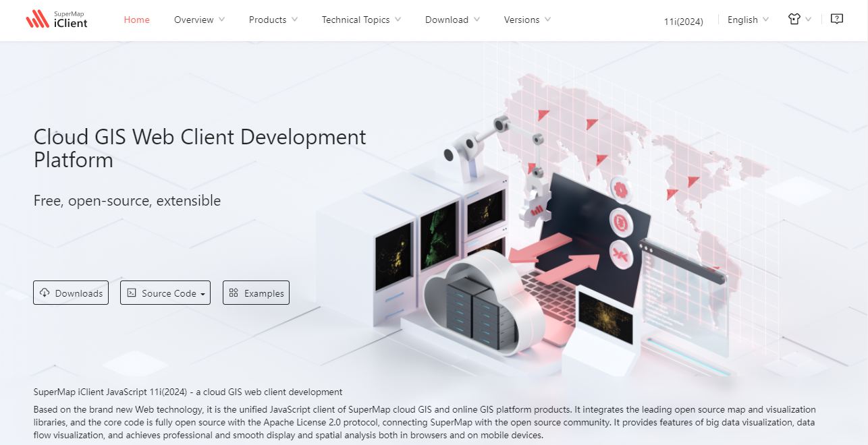
Task: Open the Products dropdown menu
Action: pos(273,20)
